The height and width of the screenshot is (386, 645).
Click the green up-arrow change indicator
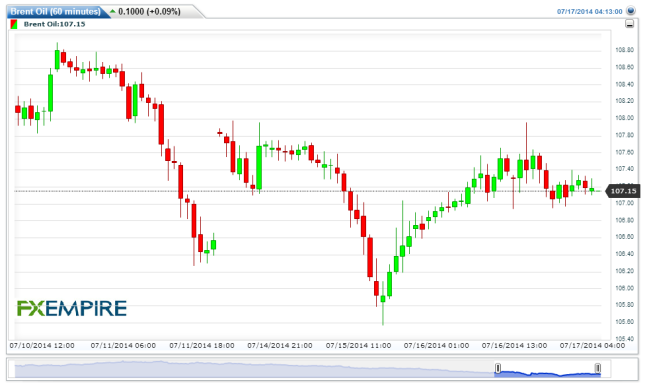(113, 11)
